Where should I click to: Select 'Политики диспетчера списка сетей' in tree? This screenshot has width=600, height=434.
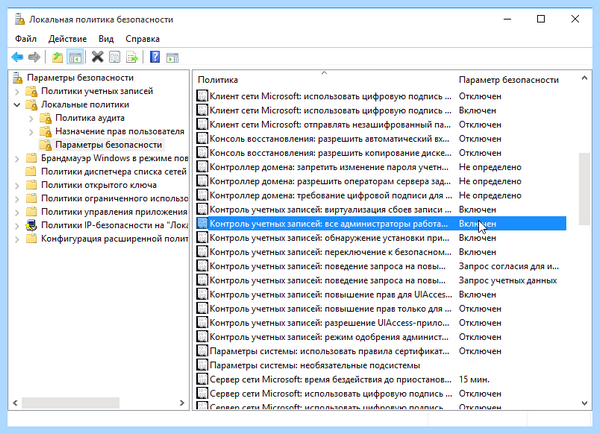point(114,171)
